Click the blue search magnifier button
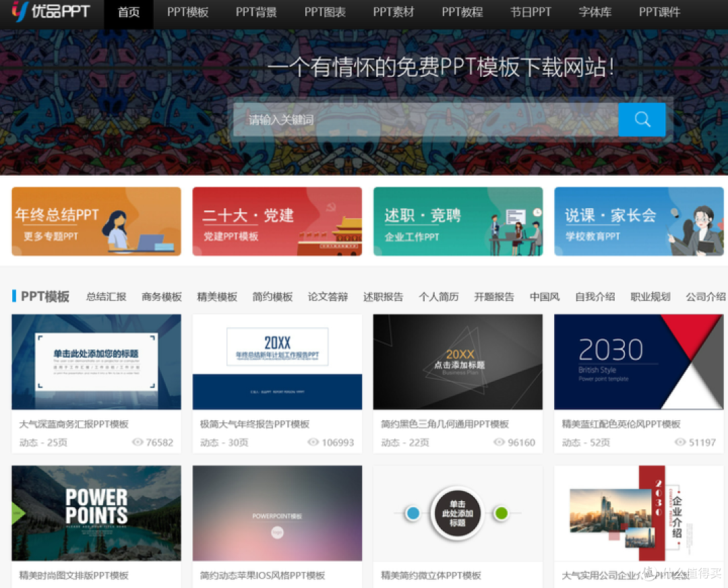The height and width of the screenshot is (588, 728). pyautogui.click(x=642, y=120)
